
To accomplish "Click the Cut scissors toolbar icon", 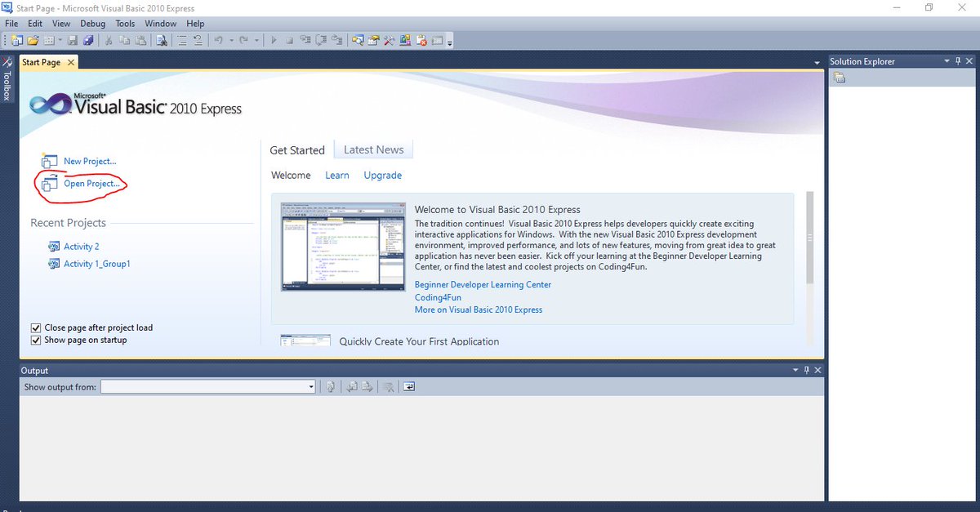I will click(109, 40).
